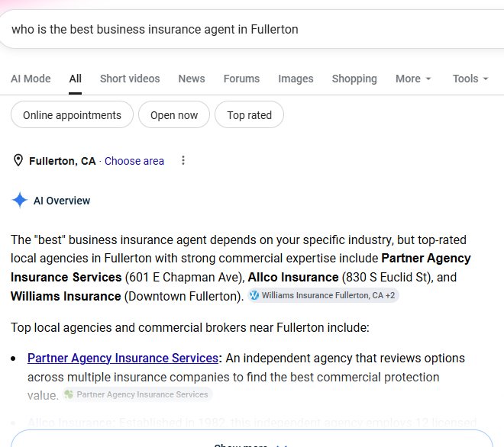
Task: Click the 'Top local agencies and commercial brokers' line
Action: pos(190,327)
